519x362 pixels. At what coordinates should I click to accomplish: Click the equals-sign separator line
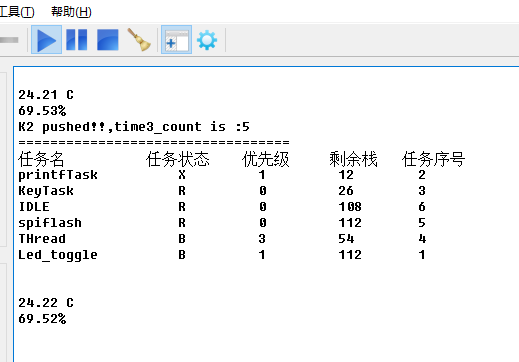(x=154, y=143)
